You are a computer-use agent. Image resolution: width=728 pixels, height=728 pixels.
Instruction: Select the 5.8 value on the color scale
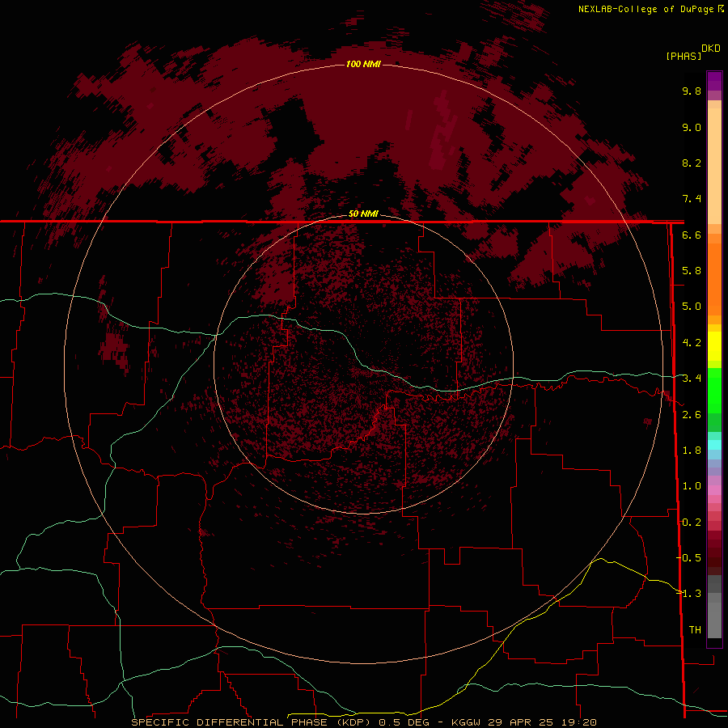coord(692,271)
